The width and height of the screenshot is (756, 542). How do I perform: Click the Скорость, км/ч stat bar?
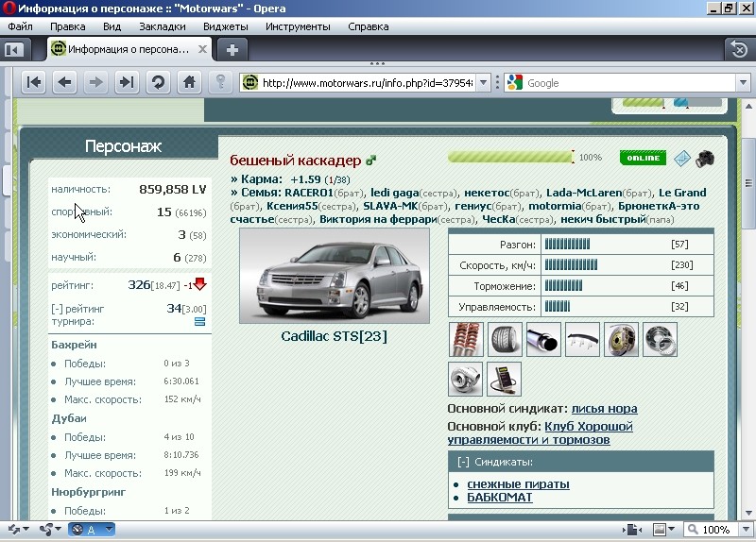coord(571,265)
